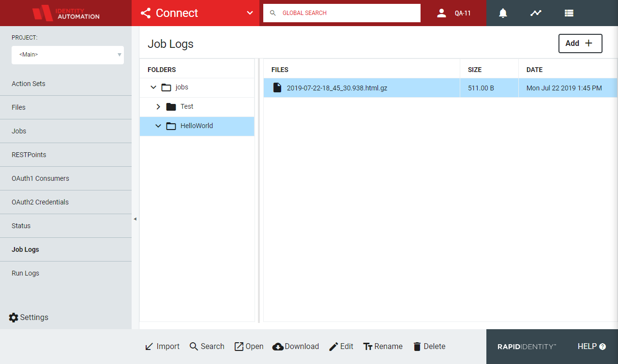Click the search magnifier in Global Search
Image resolution: width=618 pixels, height=364 pixels.
[273, 13]
